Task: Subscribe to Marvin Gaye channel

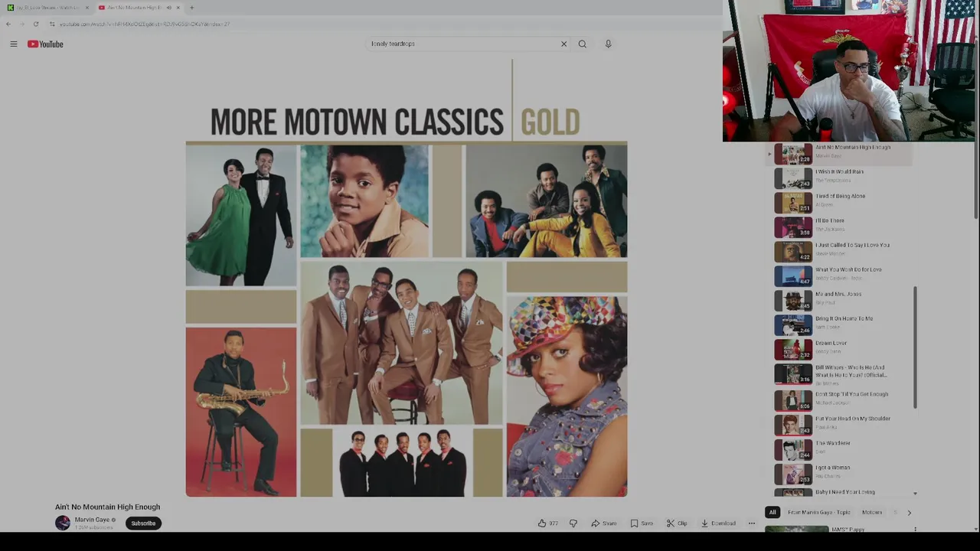Action: coord(143,523)
